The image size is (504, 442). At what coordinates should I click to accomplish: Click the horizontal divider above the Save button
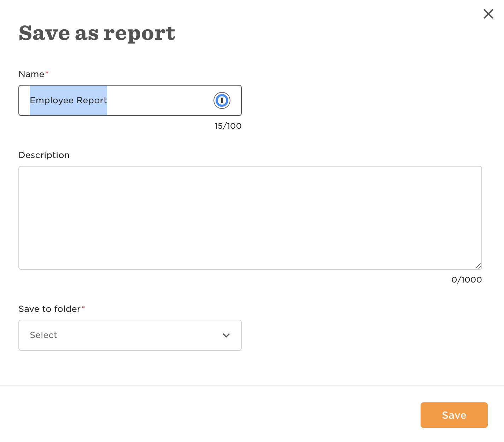252,385
